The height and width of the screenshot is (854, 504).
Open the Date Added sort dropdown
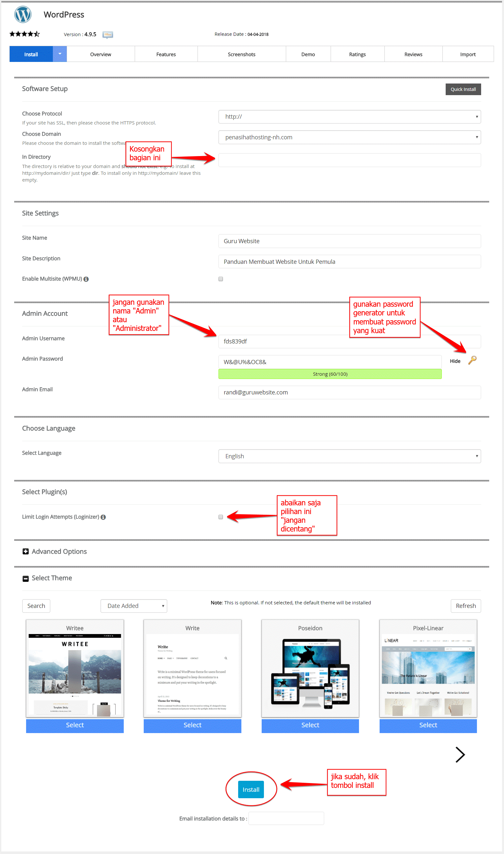(134, 606)
